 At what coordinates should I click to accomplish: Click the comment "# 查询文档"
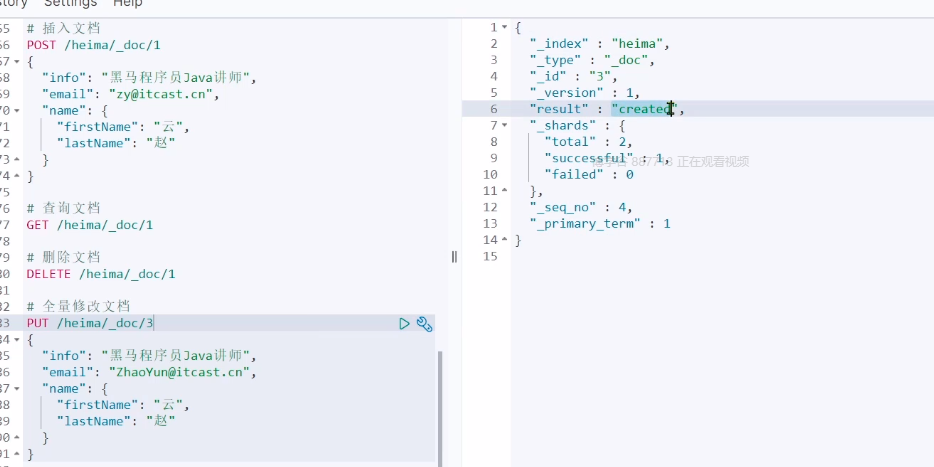[63, 208]
